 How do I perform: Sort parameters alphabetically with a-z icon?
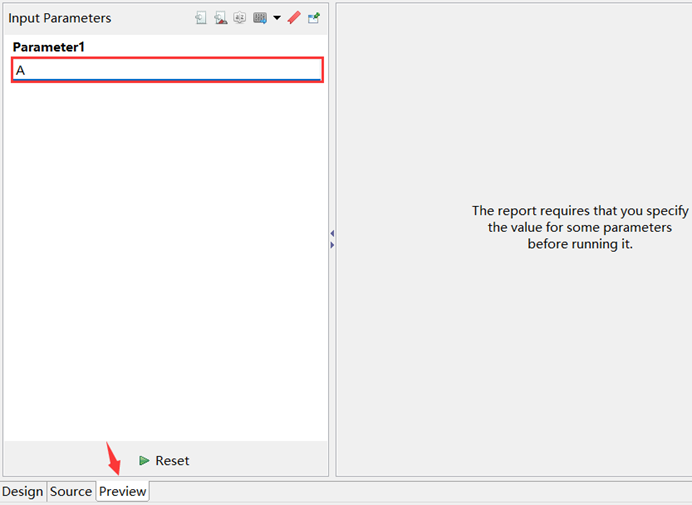[x=239, y=18]
